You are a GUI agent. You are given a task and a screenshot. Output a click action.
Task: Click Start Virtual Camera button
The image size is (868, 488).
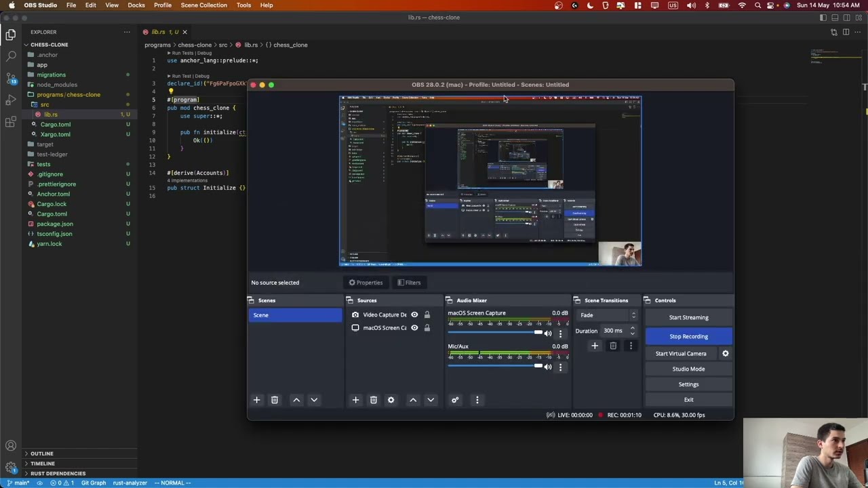click(681, 353)
